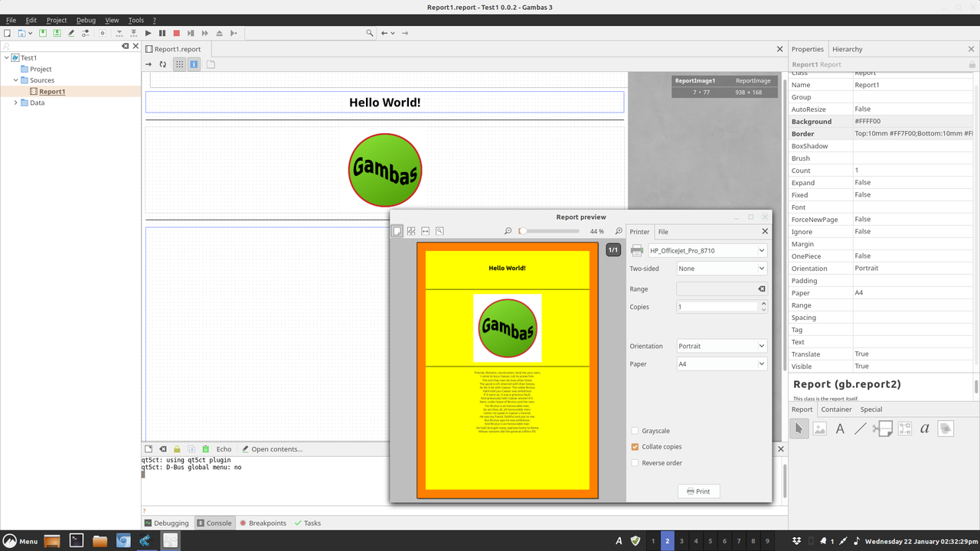Open the Project menu
Viewport: 980px width, 551px height.
(57, 20)
